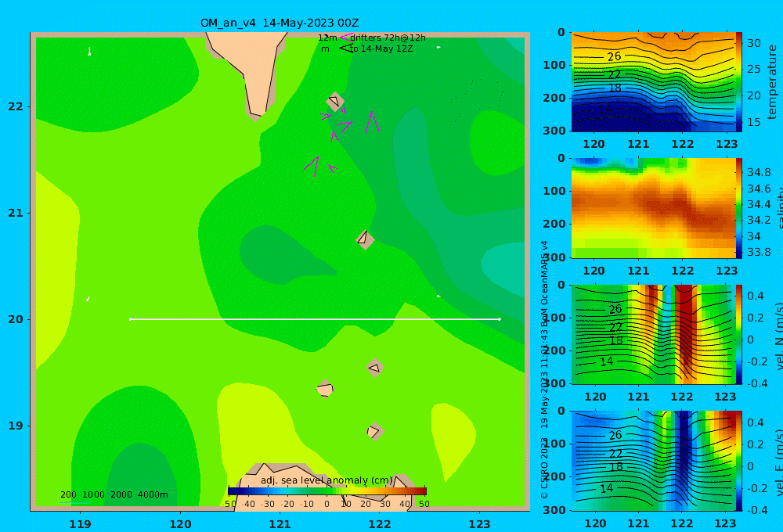This screenshot has width=783, height=532.
Task: Click the 22 contour label in vel. E panel
Action: (x=615, y=454)
